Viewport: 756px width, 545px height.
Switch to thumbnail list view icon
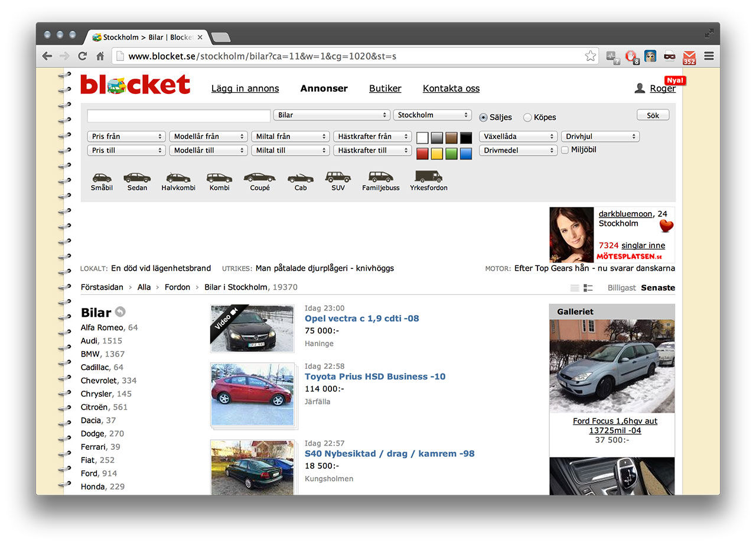(x=588, y=288)
